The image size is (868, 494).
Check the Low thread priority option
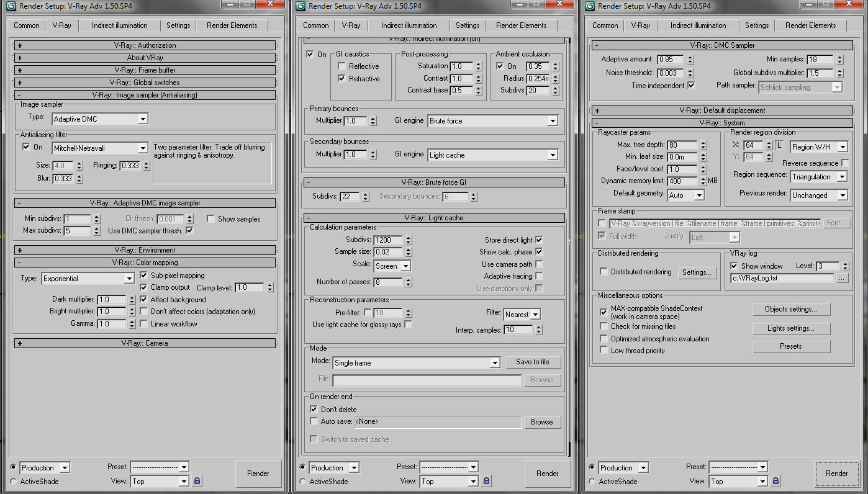coord(604,351)
